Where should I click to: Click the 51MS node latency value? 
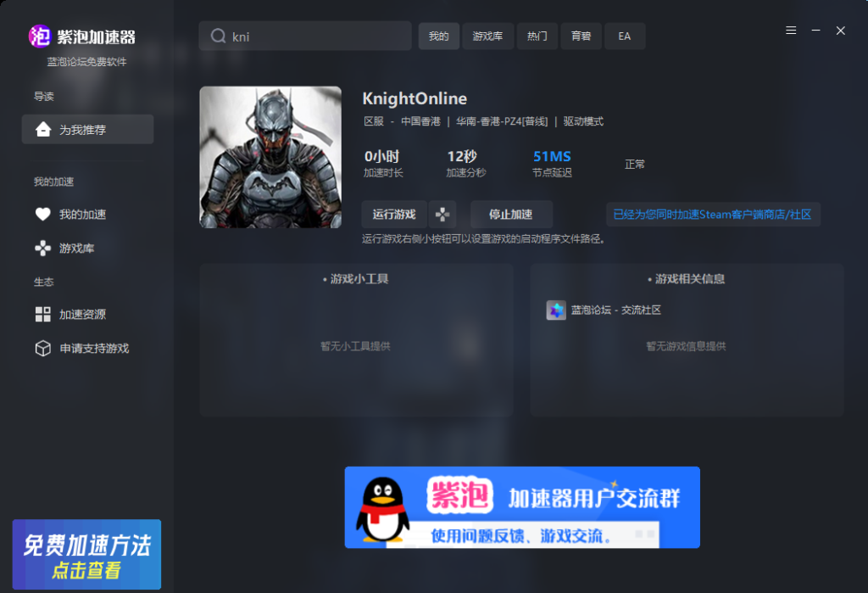click(x=552, y=156)
